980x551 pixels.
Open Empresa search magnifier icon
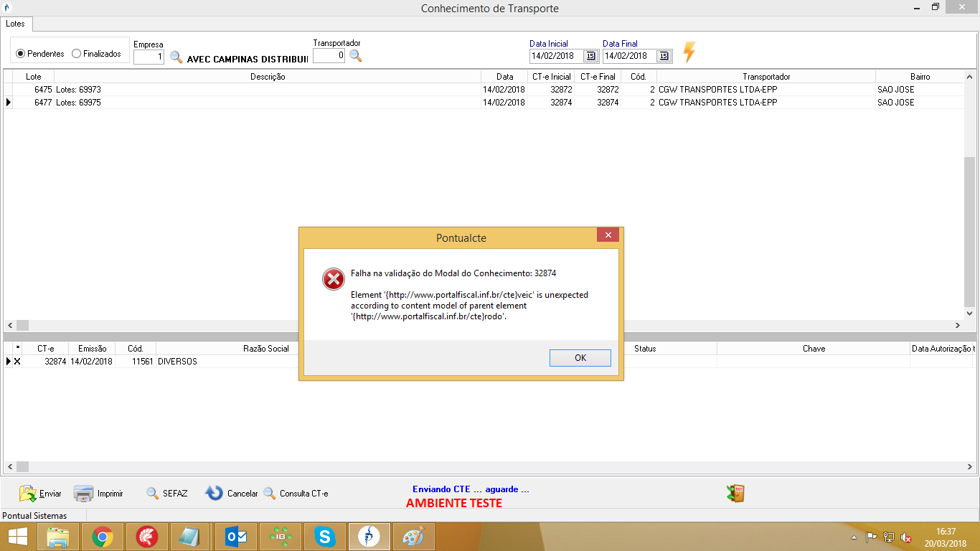176,57
